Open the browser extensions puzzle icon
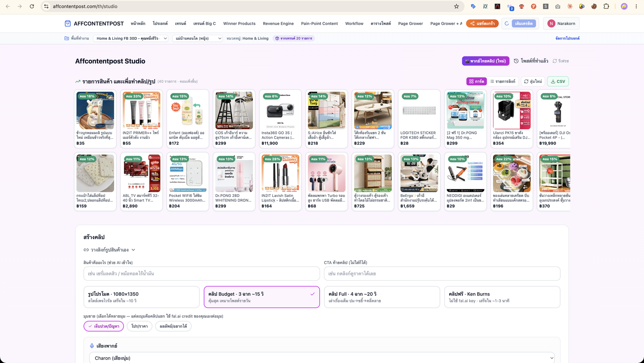The width and height of the screenshot is (644, 363). (x=606, y=6)
